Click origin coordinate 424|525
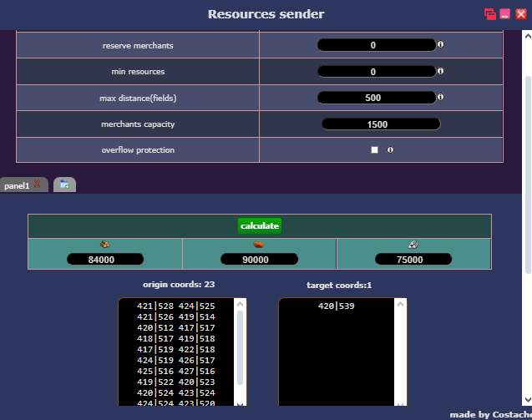Screen dimensions: 532x420 click(x=197, y=306)
